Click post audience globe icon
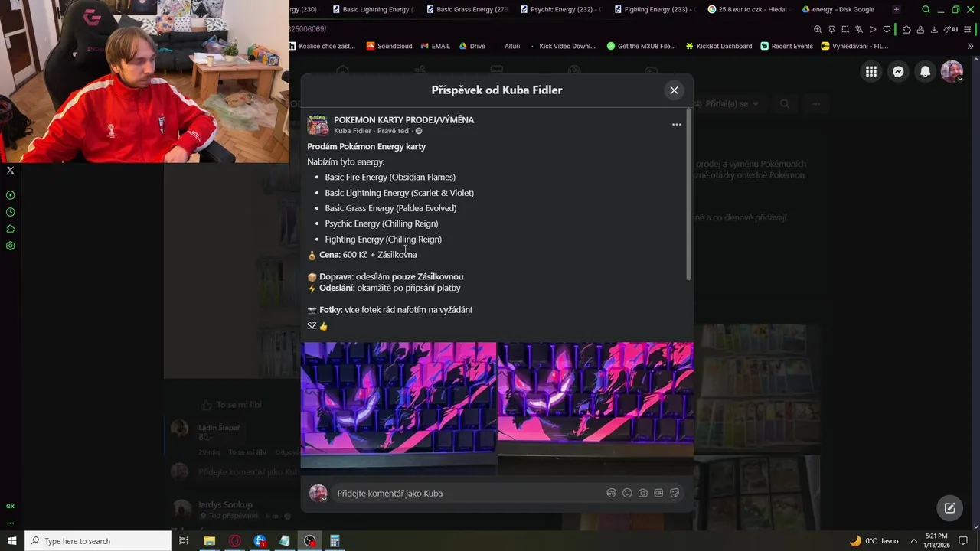The image size is (980, 551). pos(419,131)
